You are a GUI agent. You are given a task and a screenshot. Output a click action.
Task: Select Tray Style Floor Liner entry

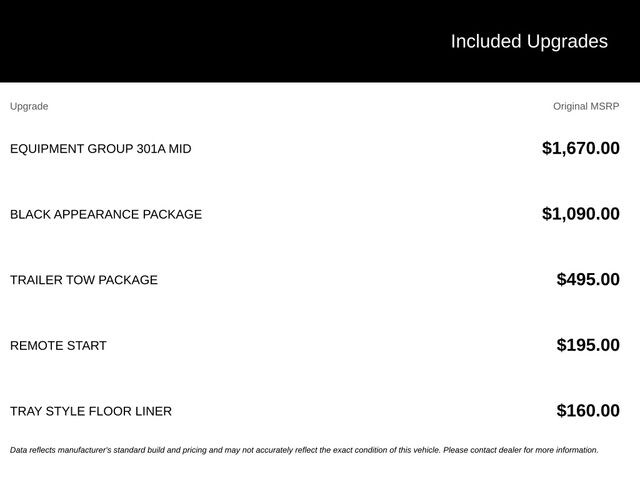click(91, 411)
